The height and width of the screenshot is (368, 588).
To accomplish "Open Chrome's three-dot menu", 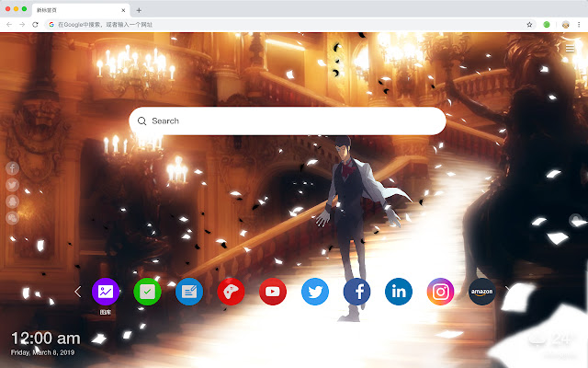I will tap(579, 25).
